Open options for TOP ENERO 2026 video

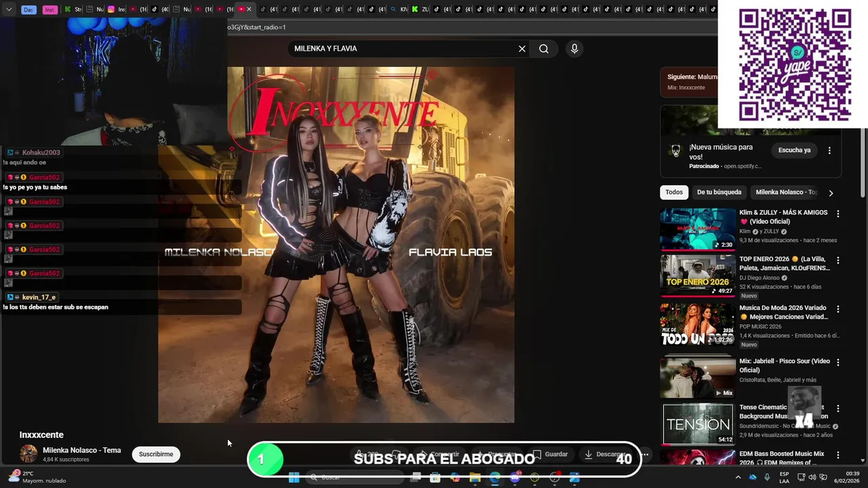tap(837, 260)
